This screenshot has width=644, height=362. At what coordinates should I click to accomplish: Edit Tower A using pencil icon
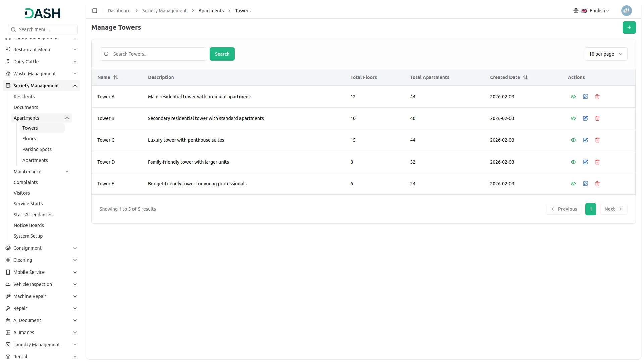(585, 97)
